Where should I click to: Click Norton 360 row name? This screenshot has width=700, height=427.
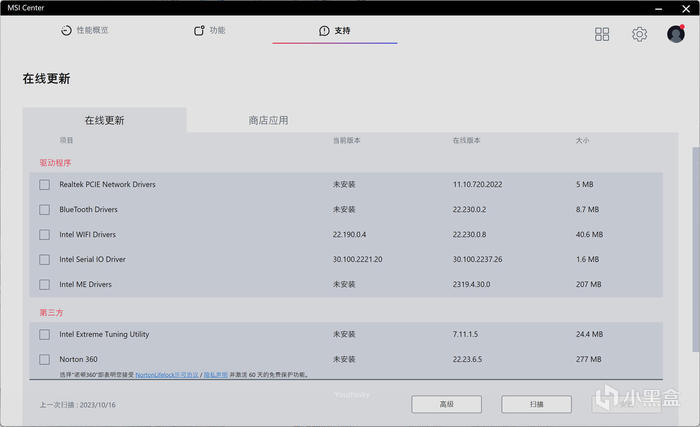(x=78, y=360)
